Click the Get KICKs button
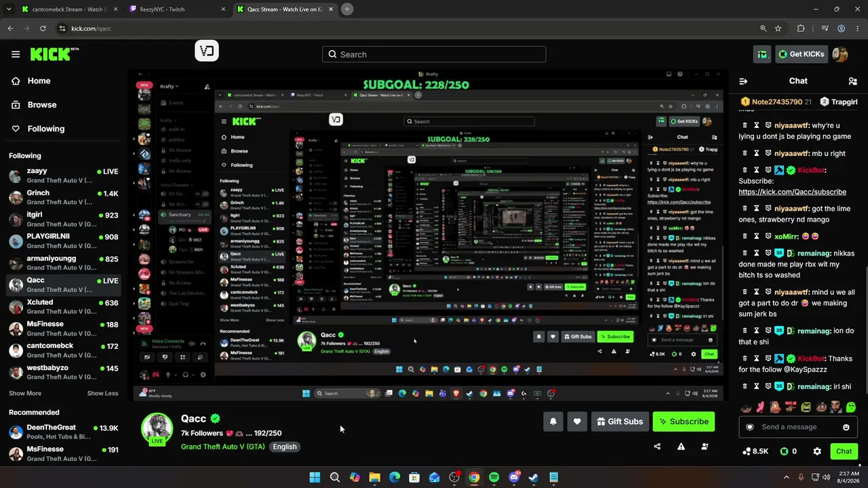Screen dimensions: 868x488 tap(801, 54)
